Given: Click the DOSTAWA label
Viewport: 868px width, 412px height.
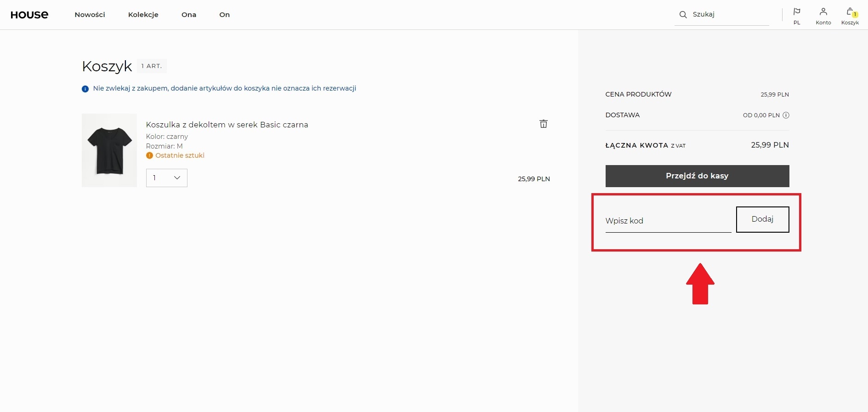Looking at the screenshot, I should (623, 115).
